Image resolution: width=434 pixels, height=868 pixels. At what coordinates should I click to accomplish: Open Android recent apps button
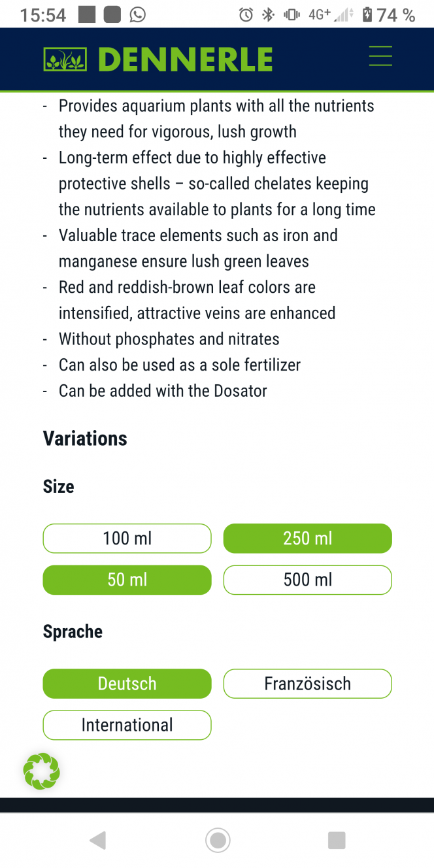336,840
